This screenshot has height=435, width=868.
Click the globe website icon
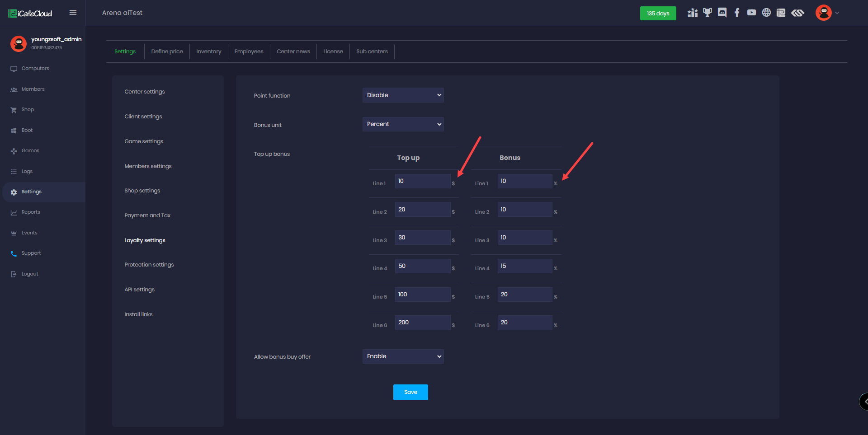point(766,13)
